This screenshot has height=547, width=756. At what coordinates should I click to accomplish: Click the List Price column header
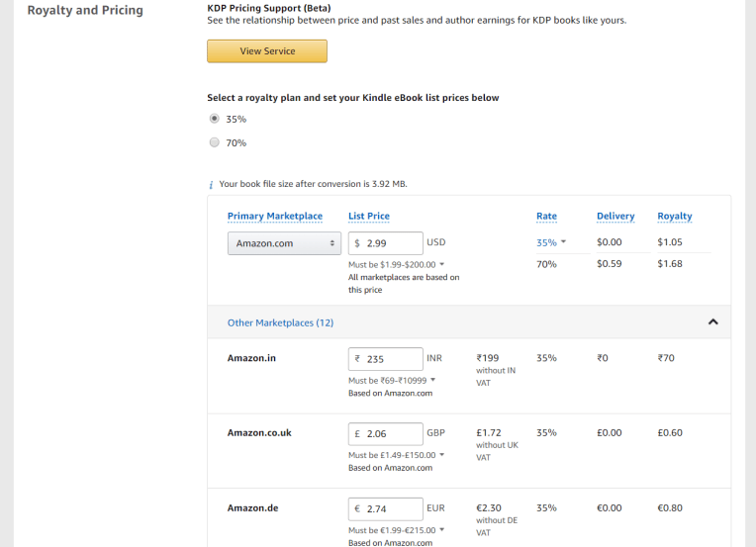[369, 217]
